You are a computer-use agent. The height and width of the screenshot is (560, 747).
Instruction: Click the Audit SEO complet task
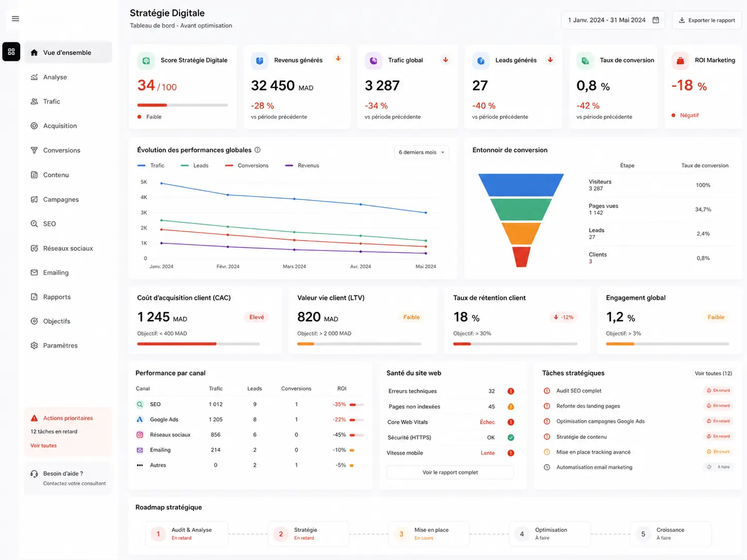pyautogui.click(x=578, y=391)
